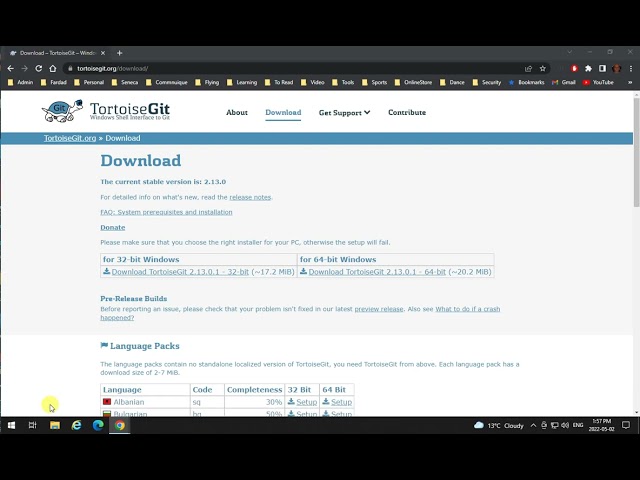
Task: Open the tab search chevron
Action: [569, 52]
